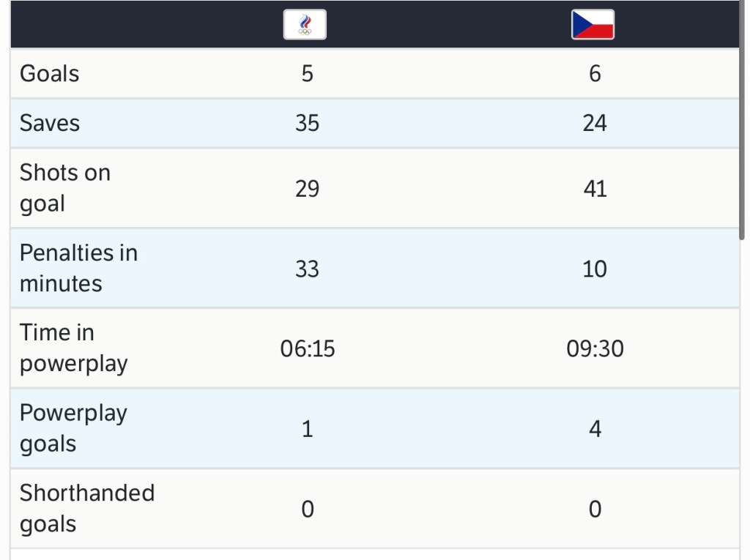Click the Czech powerplay goals value 4

595,428
